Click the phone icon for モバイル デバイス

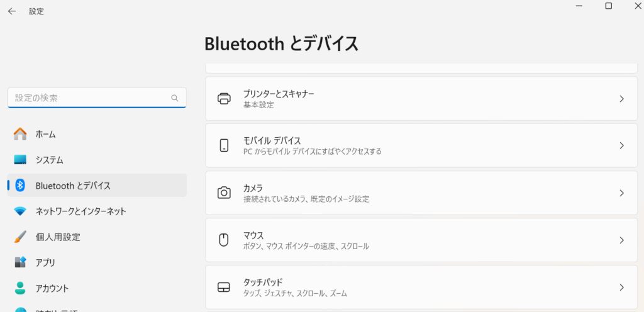224,145
